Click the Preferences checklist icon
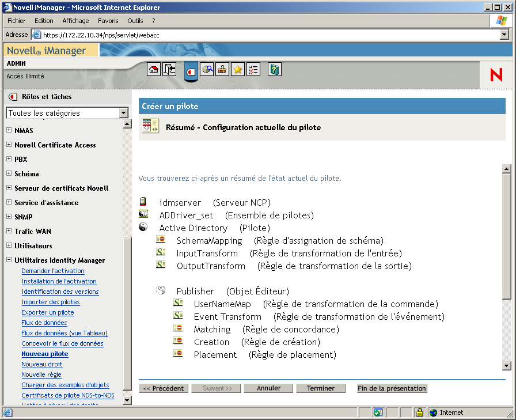Viewport: 516px width, 420px height. (x=253, y=69)
